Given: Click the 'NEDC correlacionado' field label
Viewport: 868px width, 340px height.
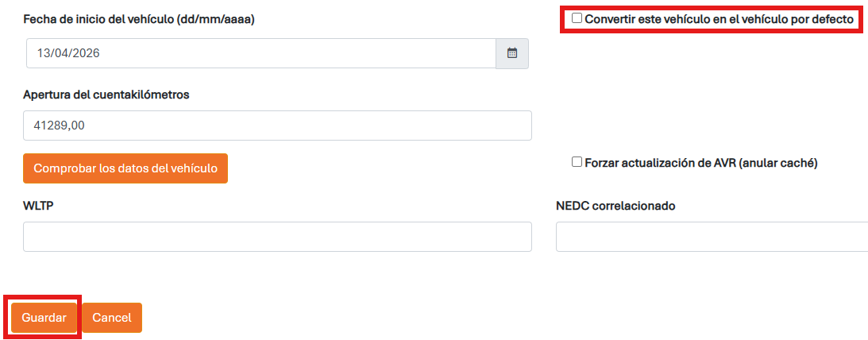Looking at the screenshot, I should point(615,206).
